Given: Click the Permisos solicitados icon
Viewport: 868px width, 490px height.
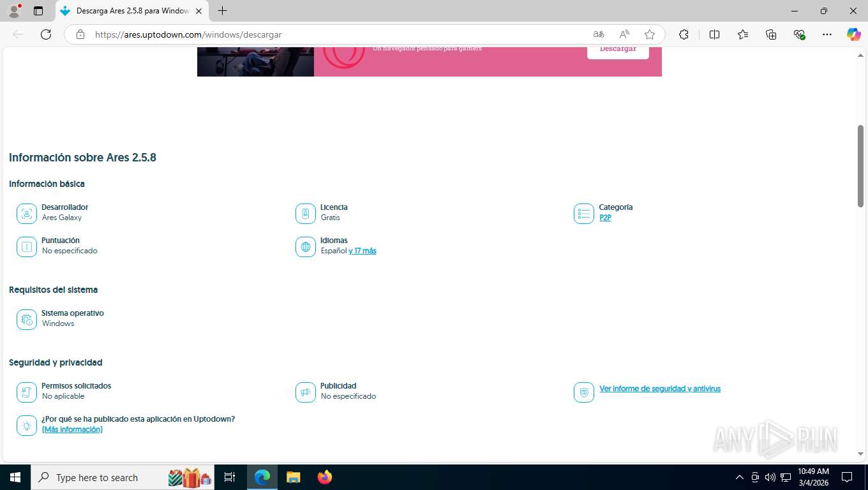Looking at the screenshot, I should pyautogui.click(x=27, y=392).
